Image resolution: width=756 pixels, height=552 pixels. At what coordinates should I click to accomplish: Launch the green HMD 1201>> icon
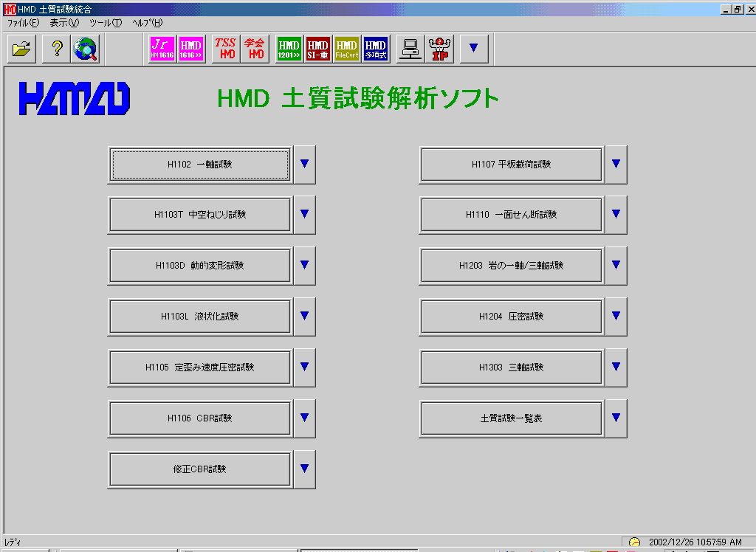point(289,49)
